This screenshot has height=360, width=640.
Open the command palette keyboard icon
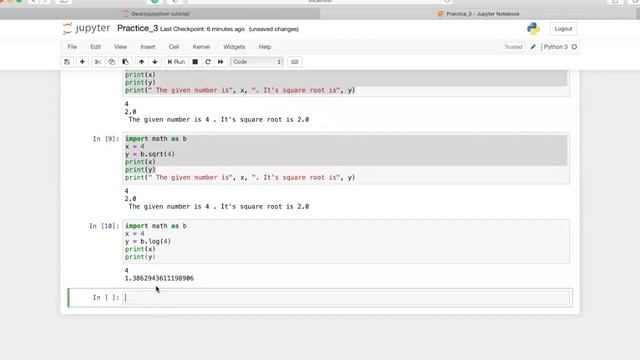(295, 62)
